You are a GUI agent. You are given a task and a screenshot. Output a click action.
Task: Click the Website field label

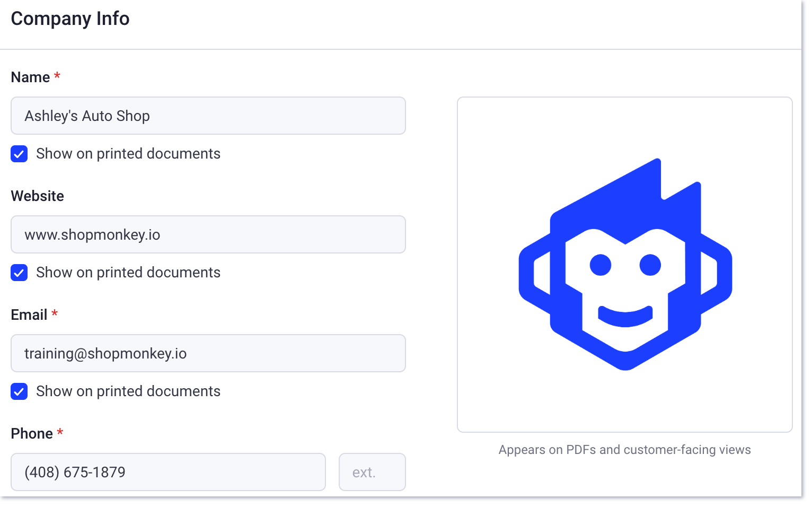37,196
